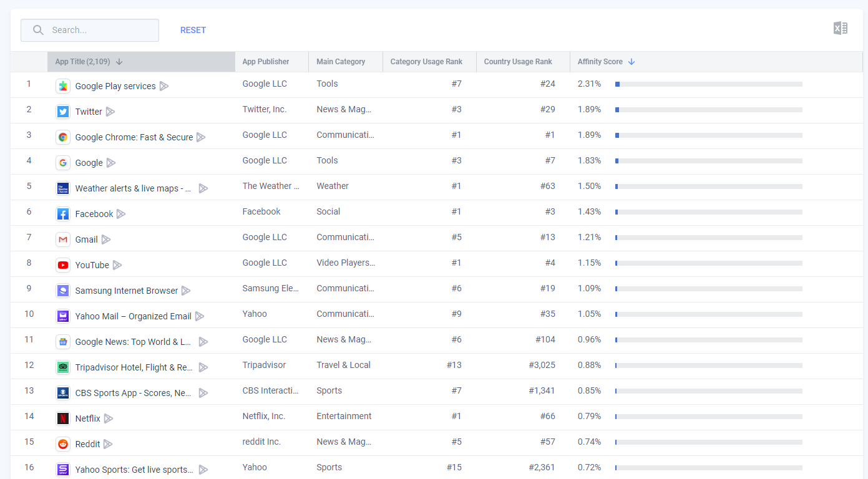Screen dimensions: 868x479
Task: Click the RESET button
Action: [193, 30]
